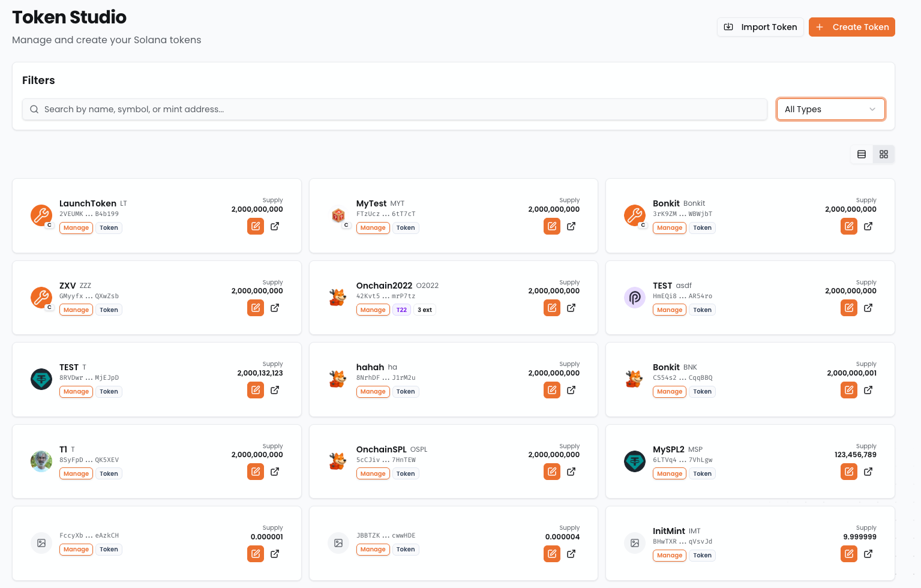Click Manage on the OnchainSPL card
921x588 pixels.
click(x=373, y=474)
